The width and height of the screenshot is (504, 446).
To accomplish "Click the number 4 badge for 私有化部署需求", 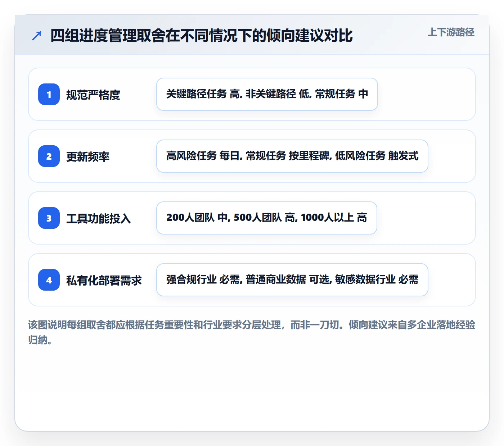I will pos(49,280).
